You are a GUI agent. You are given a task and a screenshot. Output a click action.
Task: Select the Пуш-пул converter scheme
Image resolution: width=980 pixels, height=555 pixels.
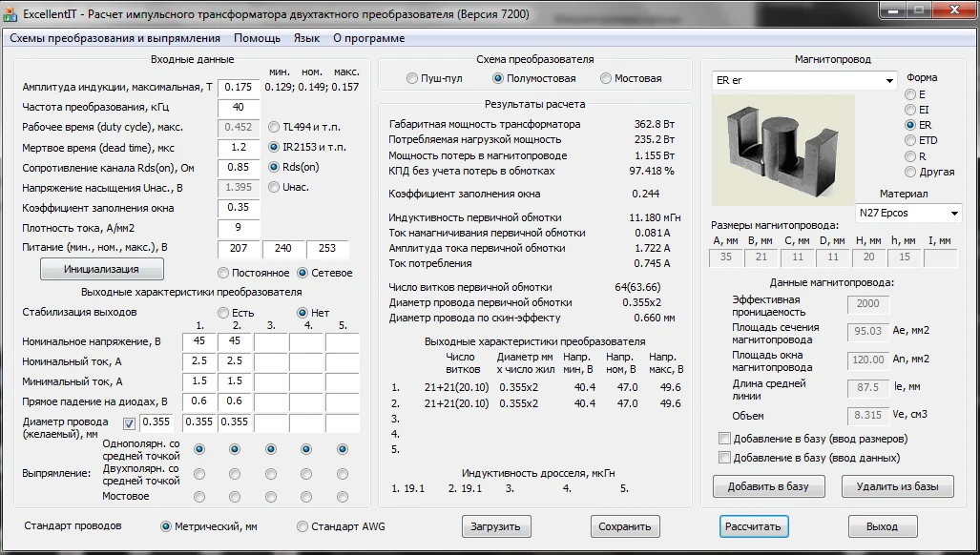tap(412, 79)
